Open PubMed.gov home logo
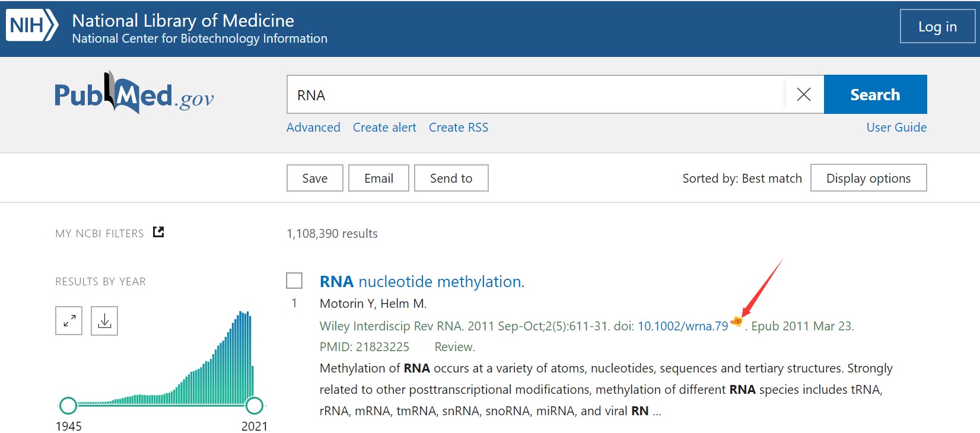Screen dimensions: 980x433 click(134, 93)
